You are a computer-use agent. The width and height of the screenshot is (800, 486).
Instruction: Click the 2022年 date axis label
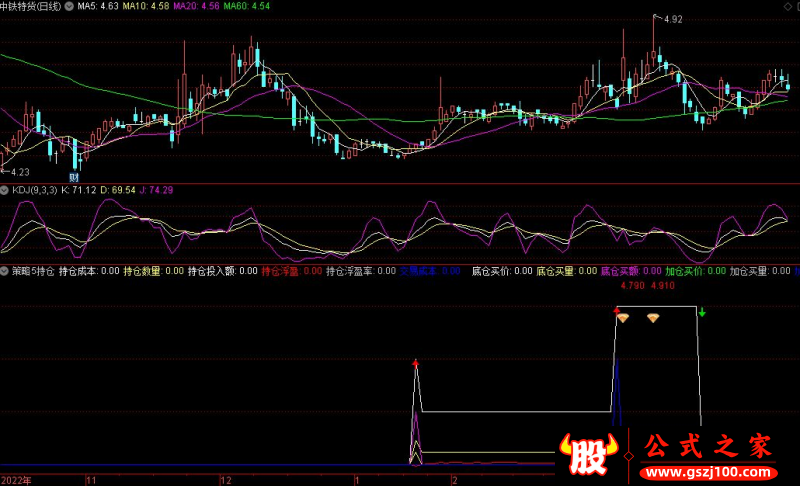tap(17, 479)
